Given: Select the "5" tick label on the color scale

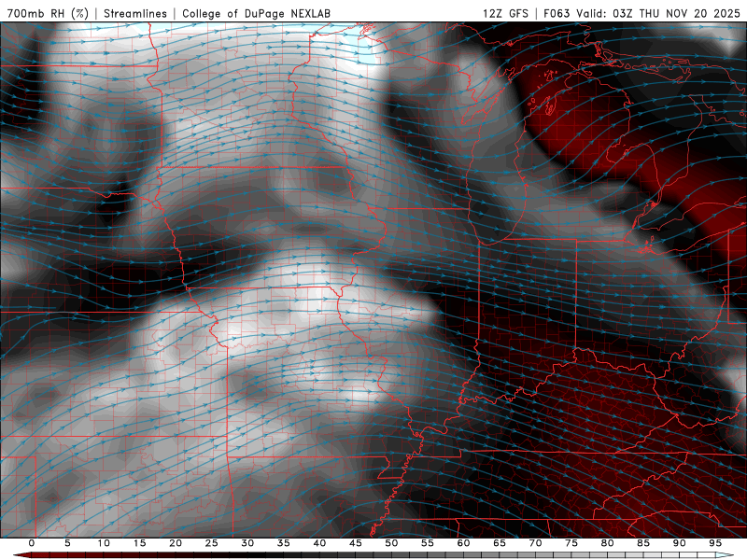Looking at the screenshot, I should [x=67, y=543].
